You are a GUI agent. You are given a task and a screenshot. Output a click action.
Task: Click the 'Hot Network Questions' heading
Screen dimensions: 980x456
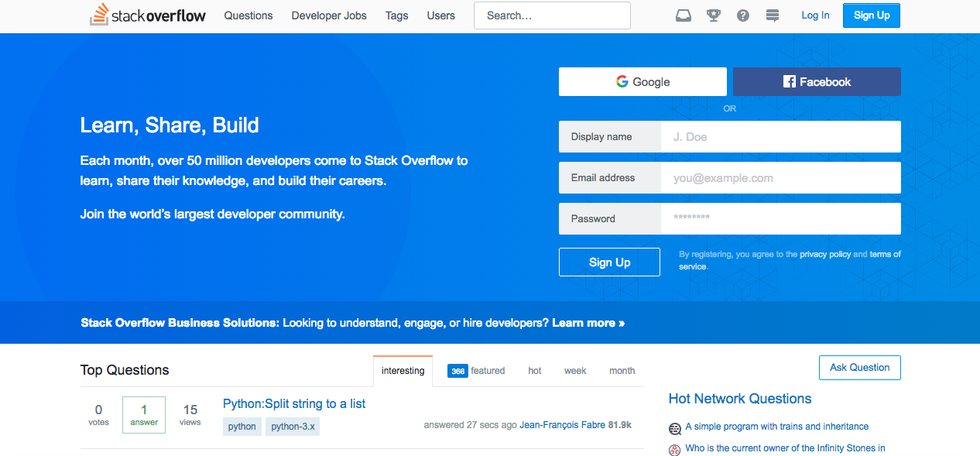tap(740, 399)
